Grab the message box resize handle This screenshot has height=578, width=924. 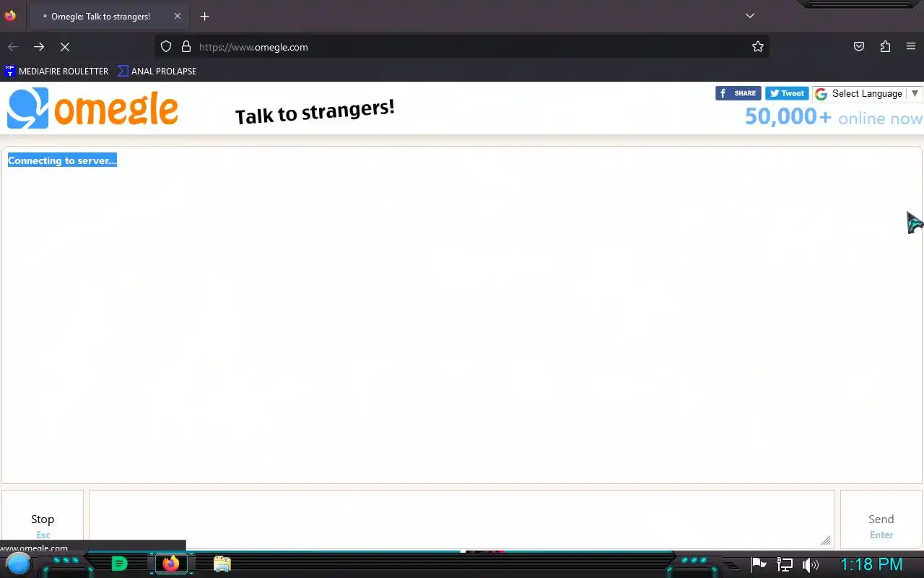826,540
